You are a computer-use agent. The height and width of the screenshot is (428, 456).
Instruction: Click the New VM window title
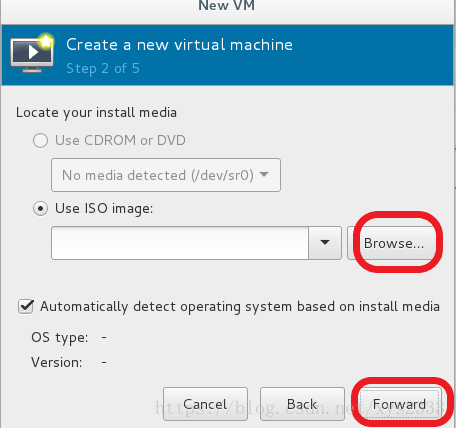pyautogui.click(x=227, y=6)
